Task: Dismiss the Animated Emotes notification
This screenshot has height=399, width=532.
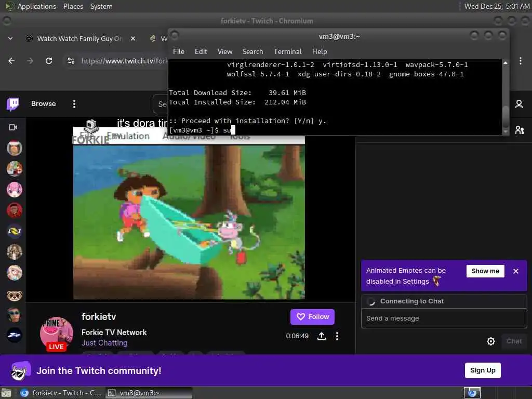Action: (516, 271)
